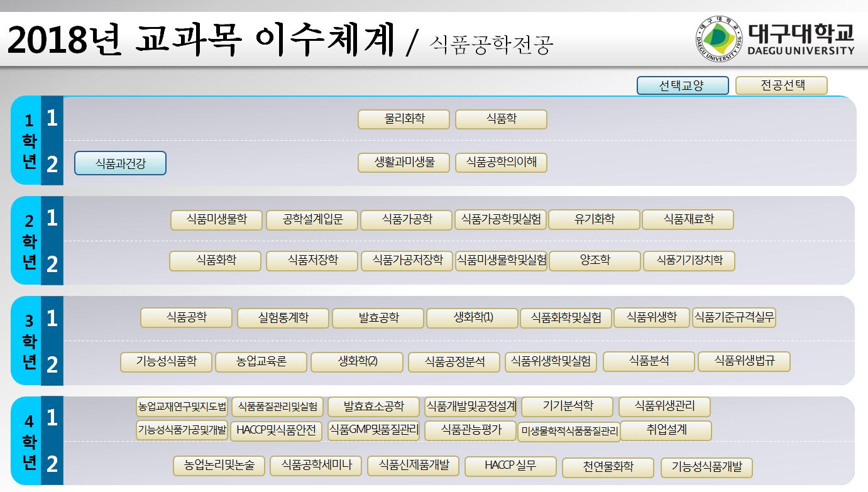Choose the 식품위생법규 course
This screenshot has width=868, height=492.
[x=744, y=361]
